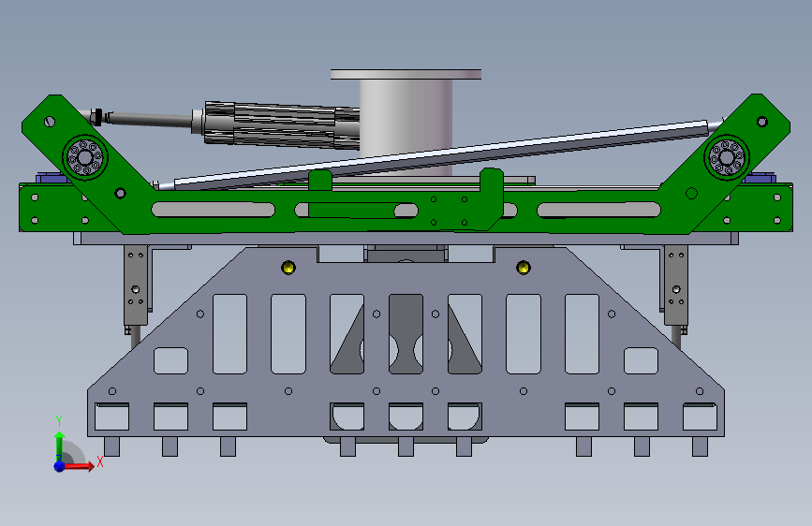The image size is (812, 526).
Task: Select the right yellow bolt on gray plate
Action: (523, 268)
